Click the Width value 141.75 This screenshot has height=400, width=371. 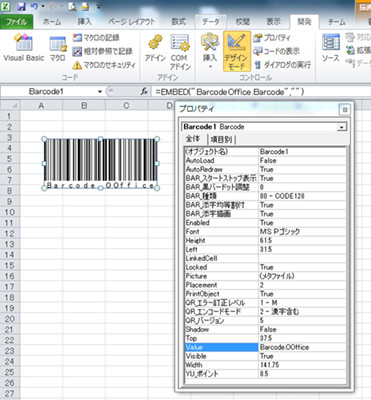pyautogui.click(x=302, y=365)
